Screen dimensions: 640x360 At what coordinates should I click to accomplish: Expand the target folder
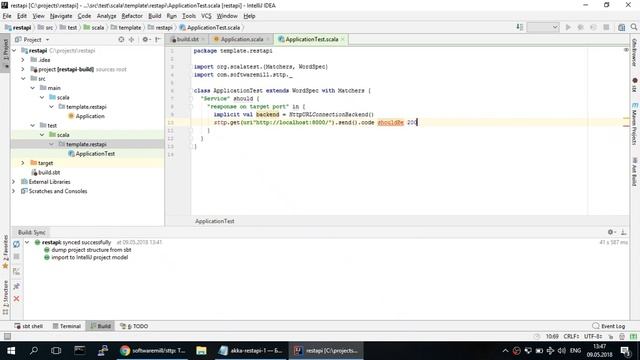click(23, 163)
